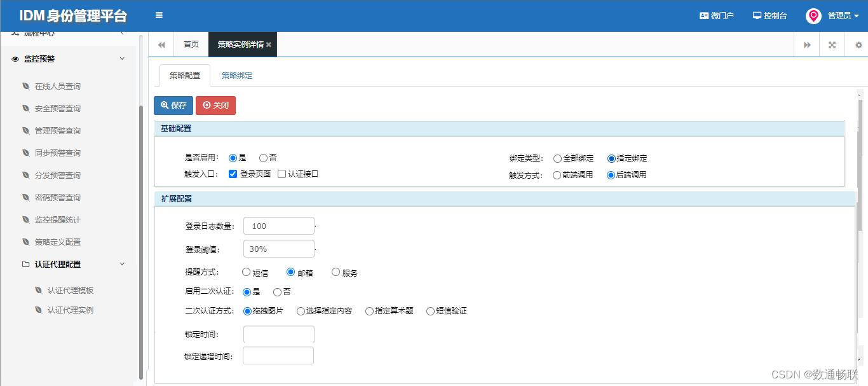The image size is (868, 386).
Task: Click the leaf icon beside 密码预警查询
Action: click(25, 197)
